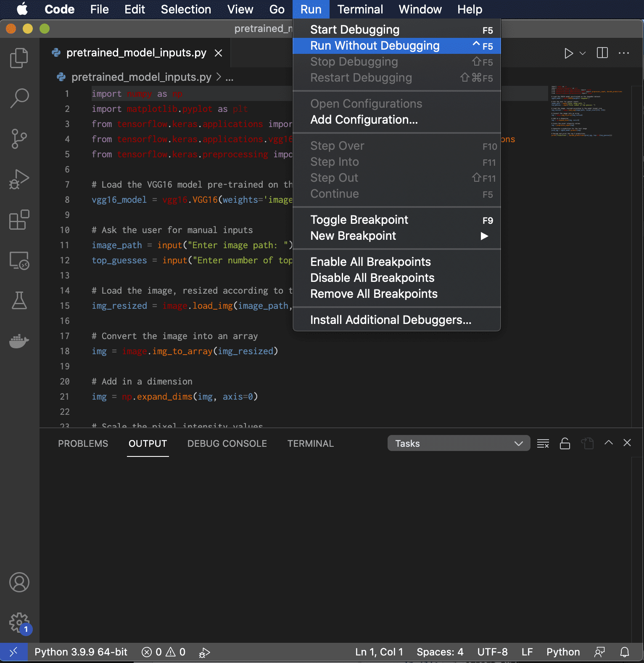Image resolution: width=644 pixels, height=663 pixels.
Task: Choose Install Additional Debuggers...
Action: [396, 320]
